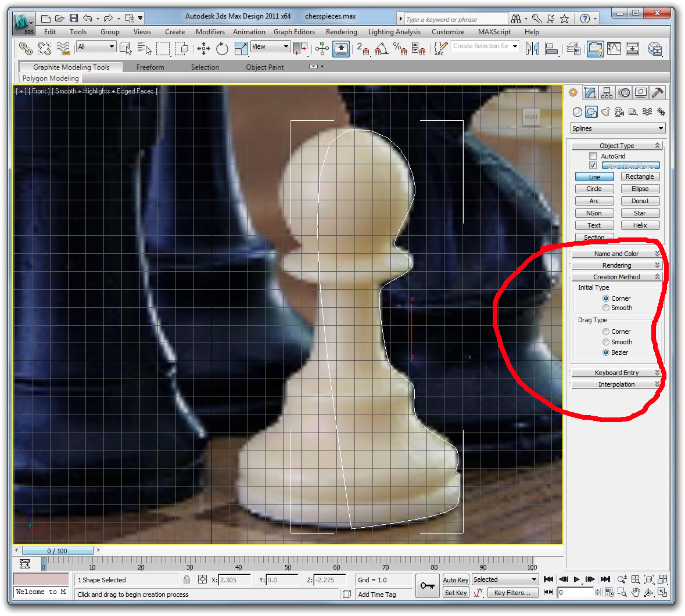Open the View reference coordinate dropdown
Image resolution: width=685 pixels, height=616 pixels.
270,46
